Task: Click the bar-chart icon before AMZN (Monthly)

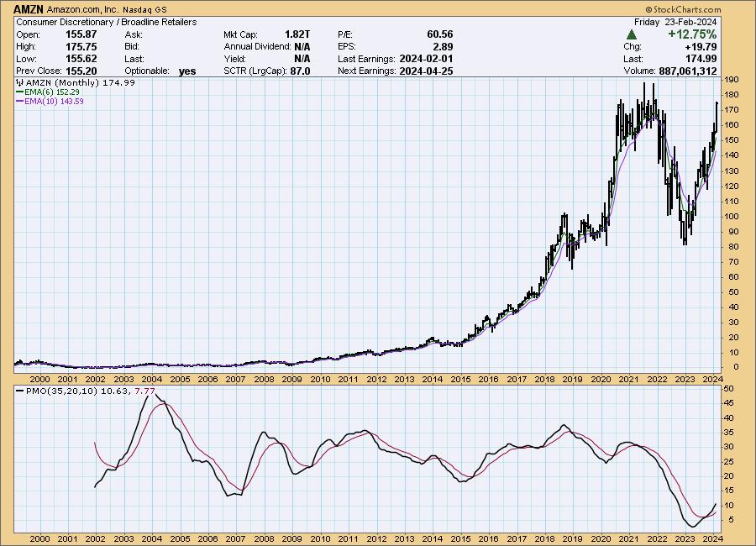Action: [20, 82]
